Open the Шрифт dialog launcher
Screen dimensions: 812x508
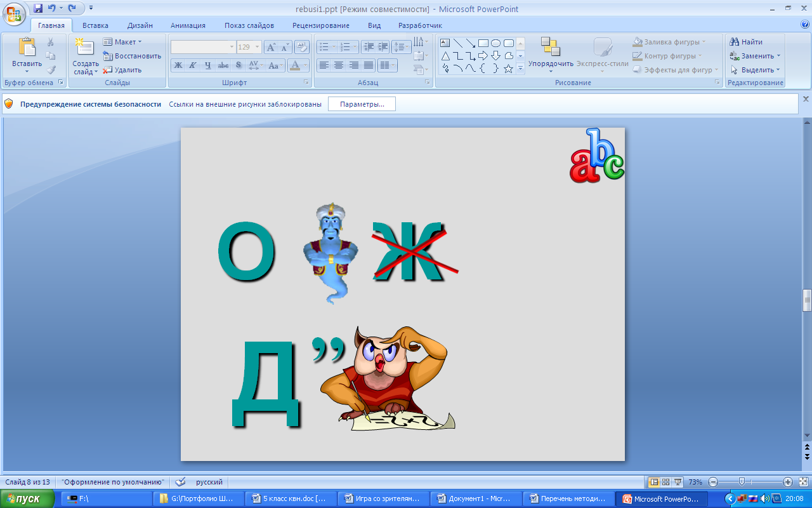point(306,83)
